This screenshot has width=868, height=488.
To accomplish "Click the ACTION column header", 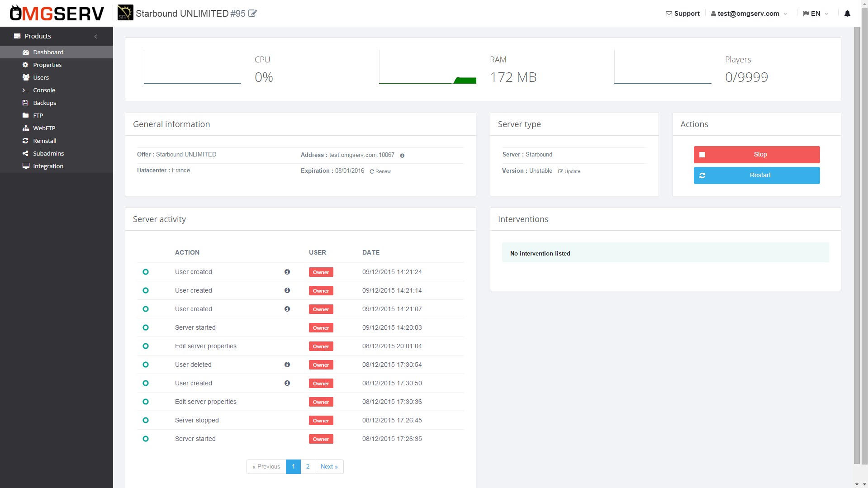I will pyautogui.click(x=187, y=252).
